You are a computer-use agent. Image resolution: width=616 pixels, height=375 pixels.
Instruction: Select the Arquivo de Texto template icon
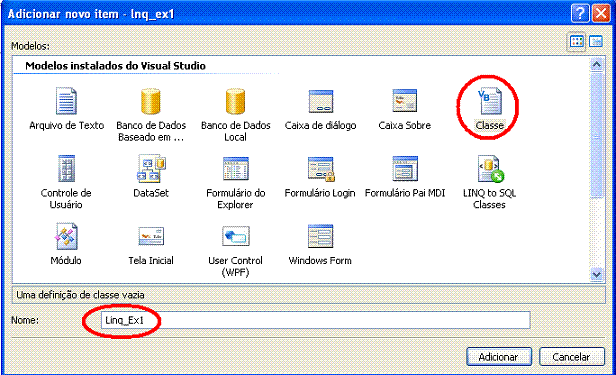(66, 101)
